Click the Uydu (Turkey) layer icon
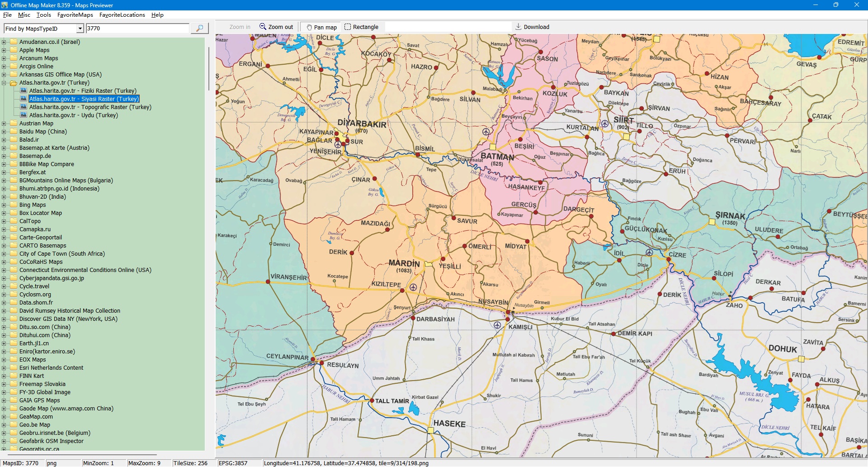The height and width of the screenshot is (467, 868). [x=24, y=115]
